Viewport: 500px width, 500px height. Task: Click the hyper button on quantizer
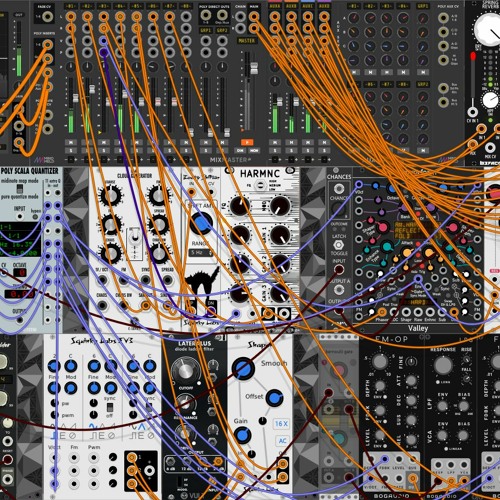[x=35, y=217]
